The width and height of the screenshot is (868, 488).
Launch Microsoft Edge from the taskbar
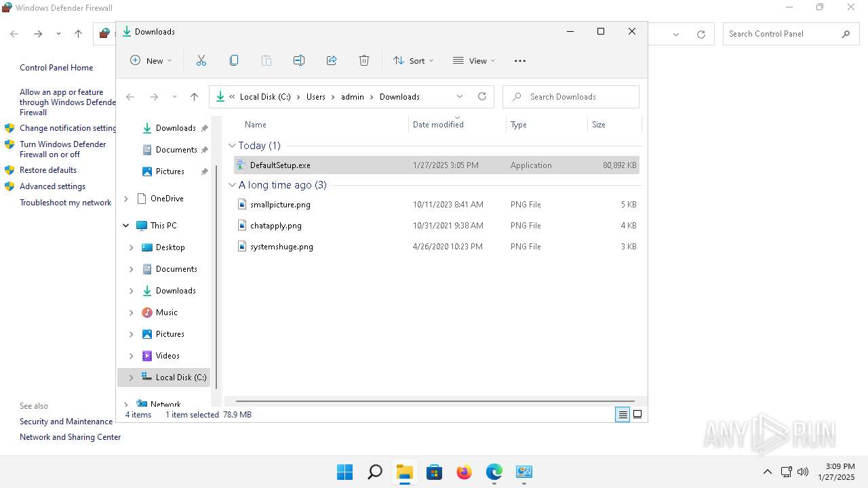(x=494, y=472)
